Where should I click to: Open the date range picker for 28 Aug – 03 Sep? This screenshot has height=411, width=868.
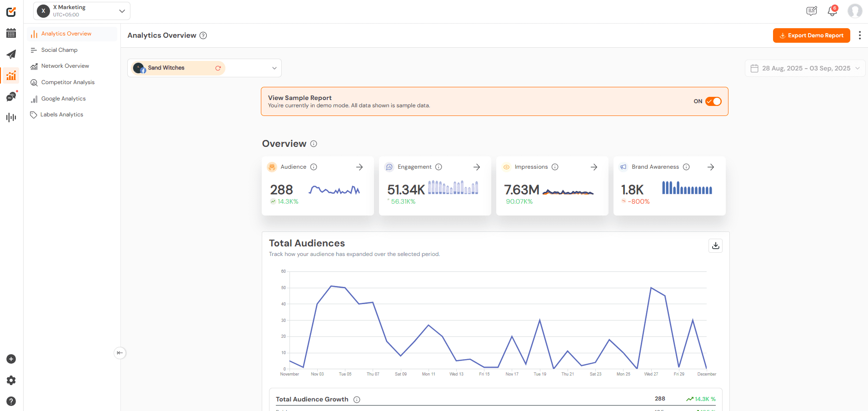804,68
